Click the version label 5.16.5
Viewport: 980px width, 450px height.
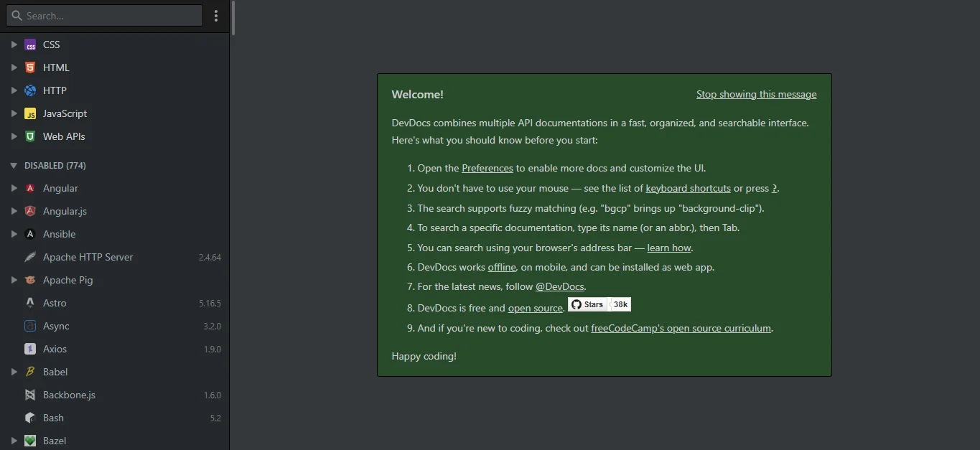tap(210, 303)
